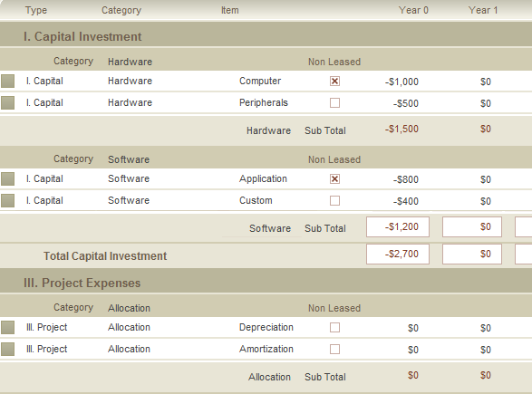Select the Custom Year 0 value -$400
This screenshot has width=532, height=394.
406,201
